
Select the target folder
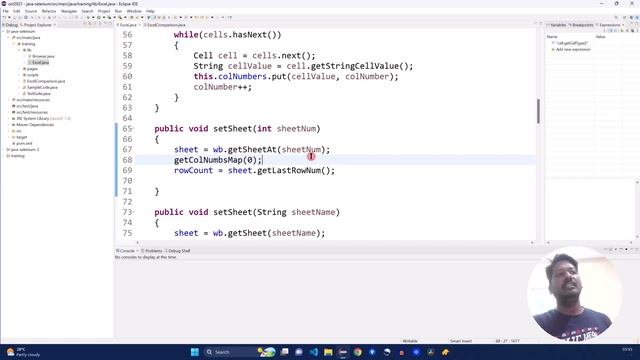(21, 137)
